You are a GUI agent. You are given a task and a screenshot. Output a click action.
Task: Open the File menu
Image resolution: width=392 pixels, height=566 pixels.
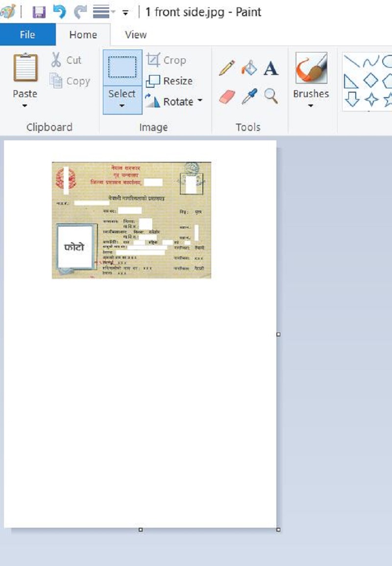point(27,35)
